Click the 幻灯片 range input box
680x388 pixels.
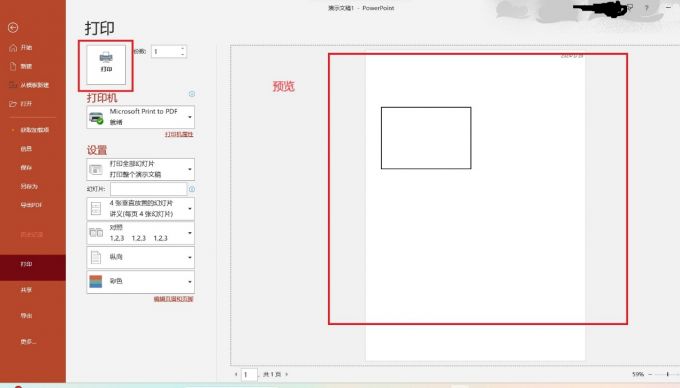point(148,189)
